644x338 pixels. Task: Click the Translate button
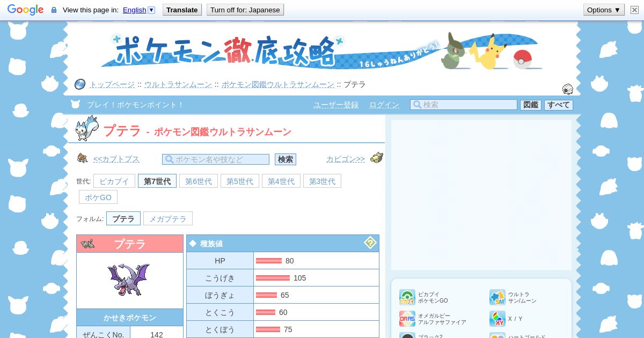tap(182, 10)
